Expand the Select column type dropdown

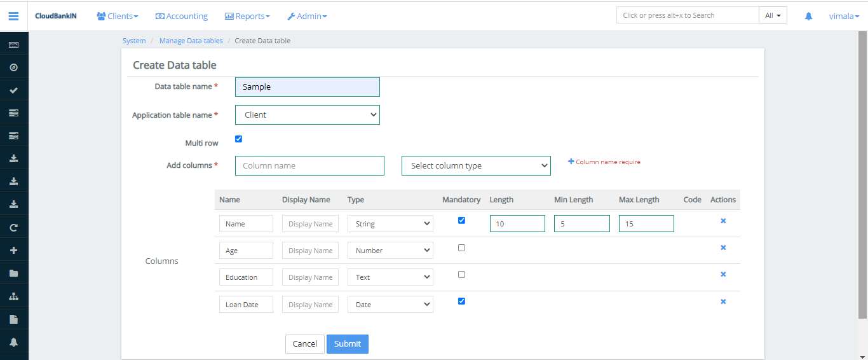coord(476,166)
